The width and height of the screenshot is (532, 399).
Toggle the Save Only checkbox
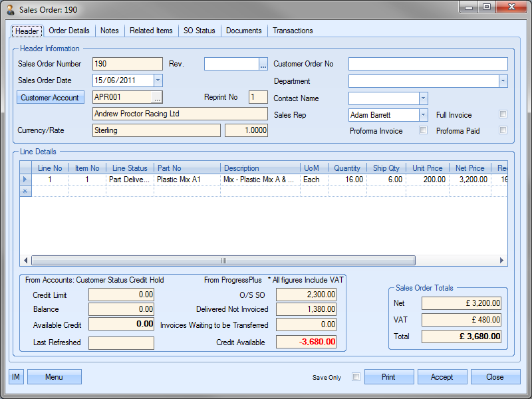pos(356,377)
